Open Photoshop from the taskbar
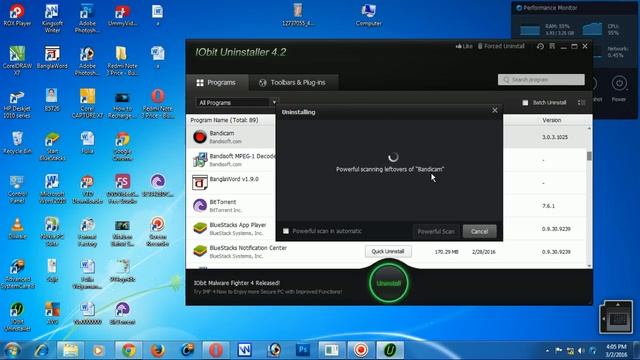Screen dimensions: 640x360 [x=303, y=350]
